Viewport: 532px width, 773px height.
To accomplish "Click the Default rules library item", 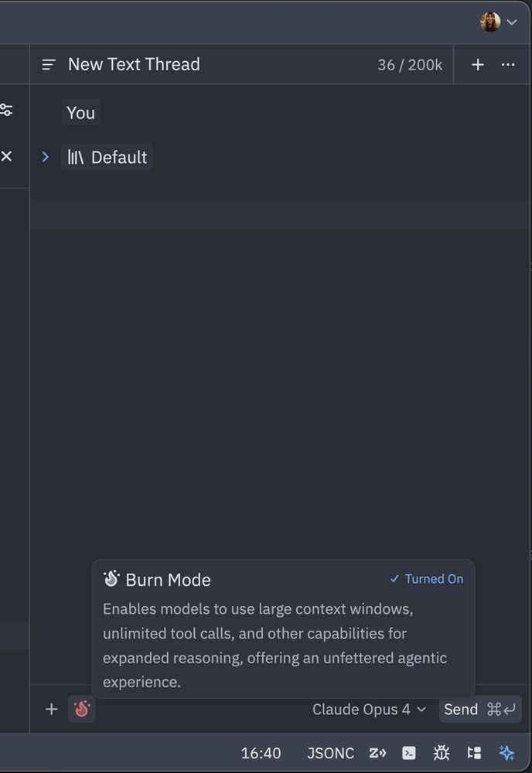I will (107, 157).
